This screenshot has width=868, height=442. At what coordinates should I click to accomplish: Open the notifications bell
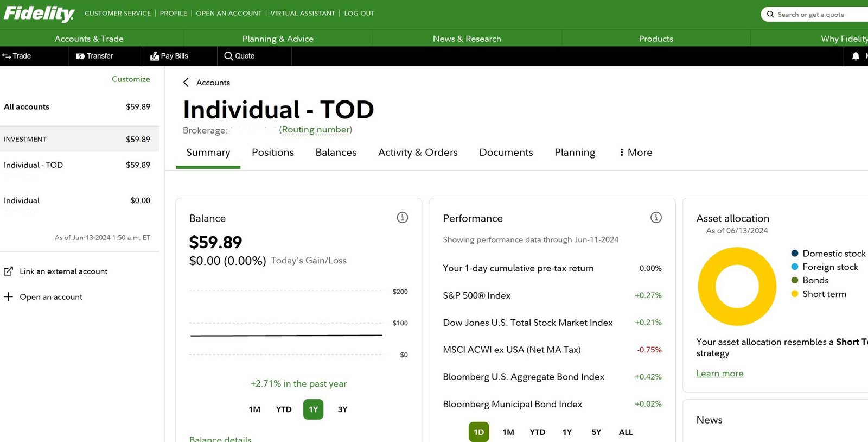point(856,56)
